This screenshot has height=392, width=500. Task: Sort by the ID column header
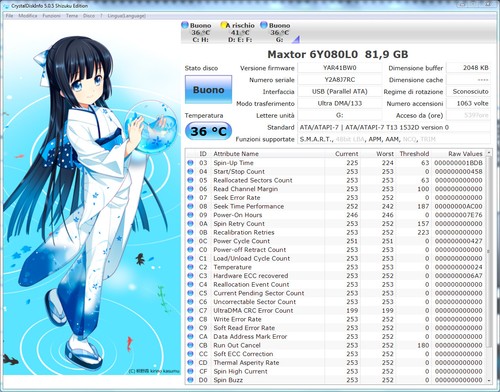tap(203, 154)
